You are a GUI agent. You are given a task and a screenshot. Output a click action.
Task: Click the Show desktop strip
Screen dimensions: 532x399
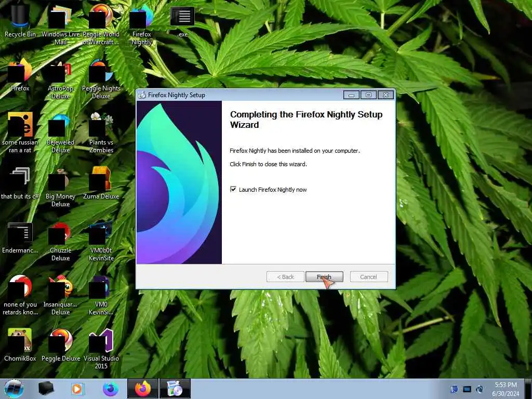[x=528, y=389]
